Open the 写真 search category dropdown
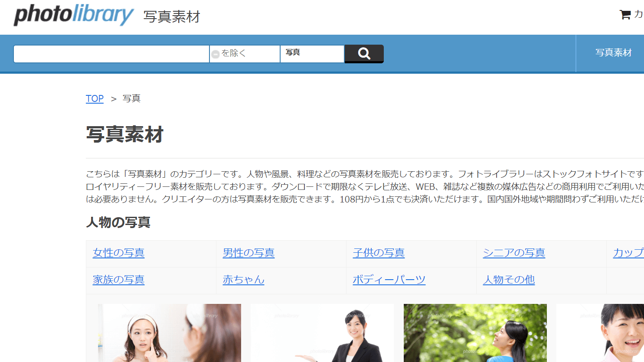The height and width of the screenshot is (362, 644). pos(311,54)
